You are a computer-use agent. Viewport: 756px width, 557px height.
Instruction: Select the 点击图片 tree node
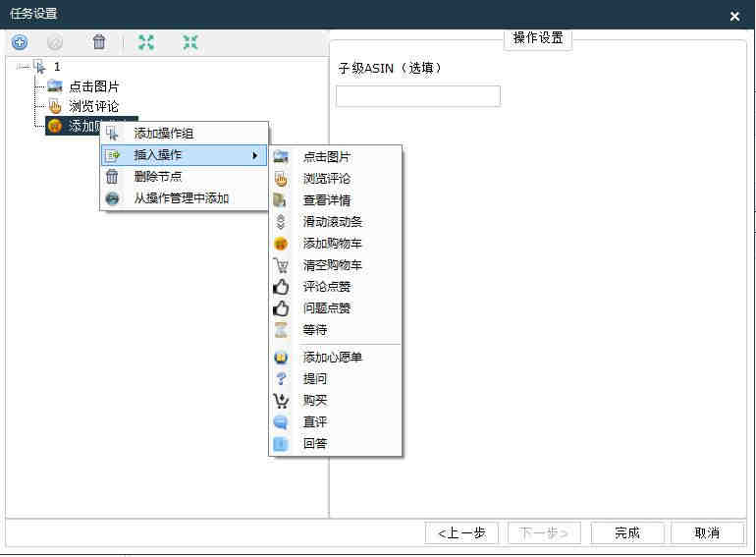click(94, 86)
